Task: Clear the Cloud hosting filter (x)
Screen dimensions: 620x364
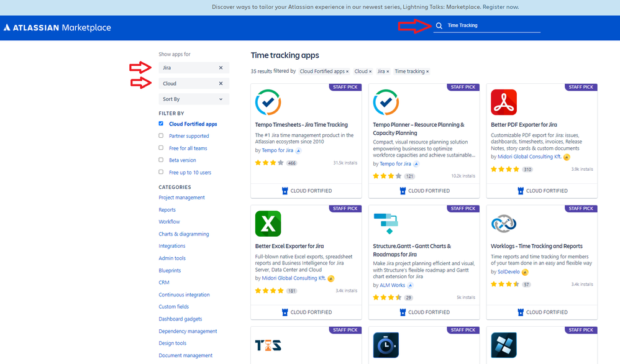Action: pyautogui.click(x=221, y=83)
